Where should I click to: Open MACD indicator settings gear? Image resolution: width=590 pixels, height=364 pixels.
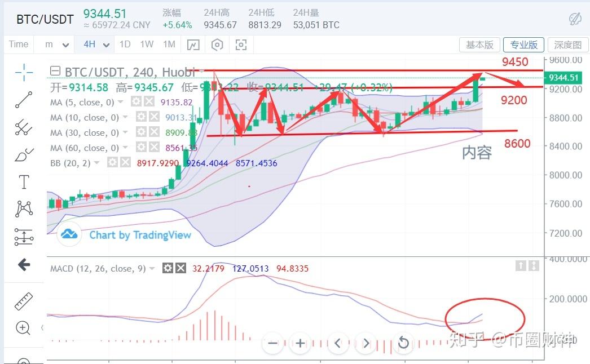168,268
